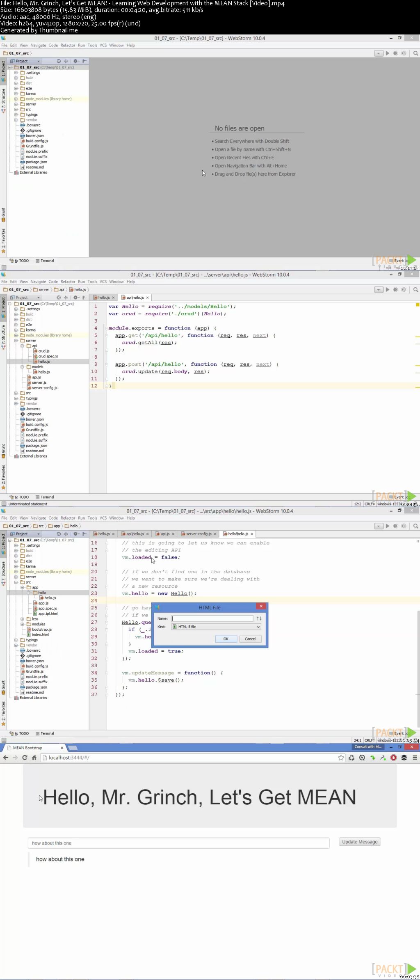Reload the localhost:3444 page

[25, 758]
